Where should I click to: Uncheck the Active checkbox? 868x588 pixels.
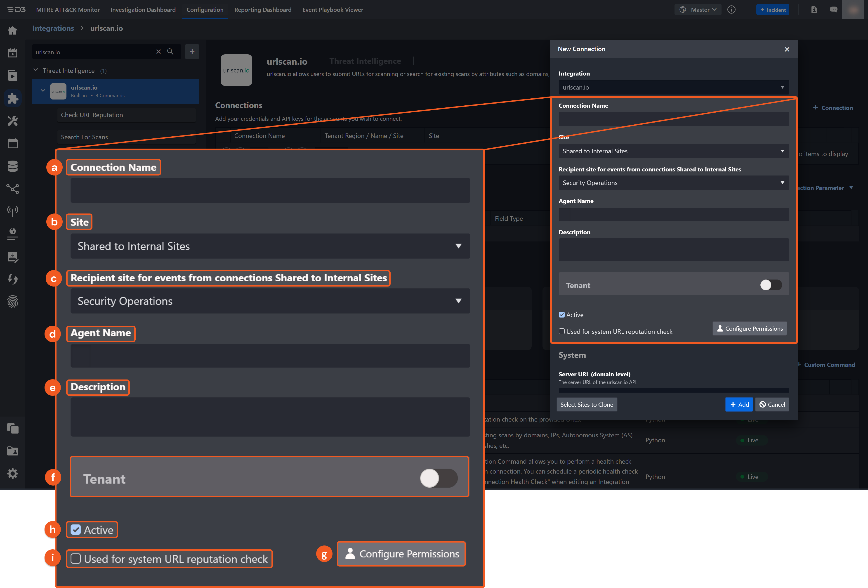click(561, 315)
